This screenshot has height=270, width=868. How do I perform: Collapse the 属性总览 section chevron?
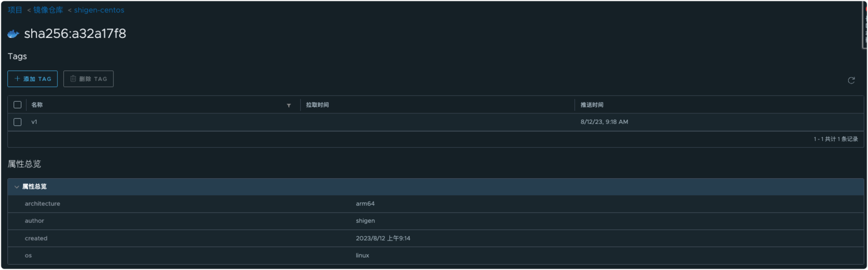(x=17, y=187)
